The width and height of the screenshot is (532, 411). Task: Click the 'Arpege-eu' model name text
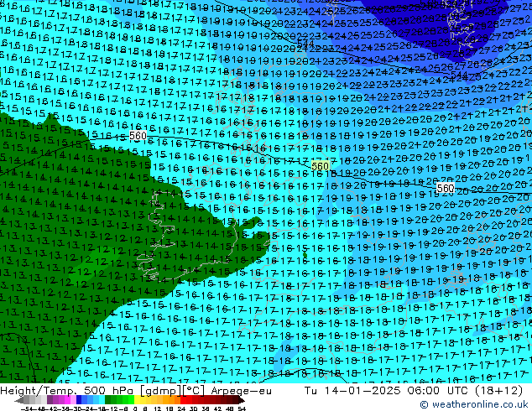[241, 391]
